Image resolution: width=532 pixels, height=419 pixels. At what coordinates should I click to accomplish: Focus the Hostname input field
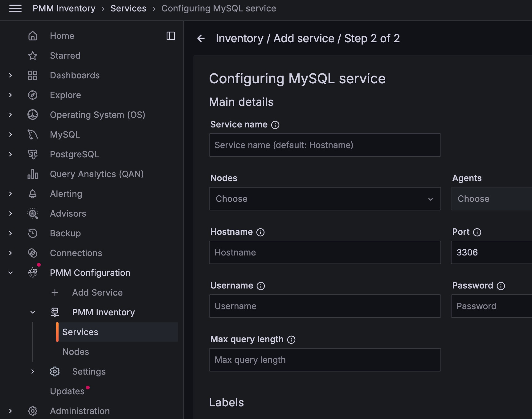click(x=325, y=252)
